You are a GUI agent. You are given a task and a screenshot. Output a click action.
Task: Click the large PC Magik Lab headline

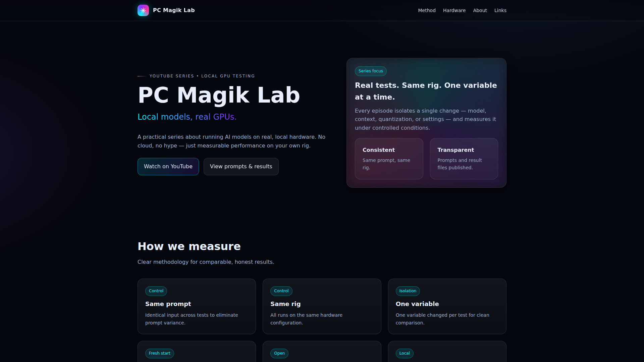[x=219, y=95]
